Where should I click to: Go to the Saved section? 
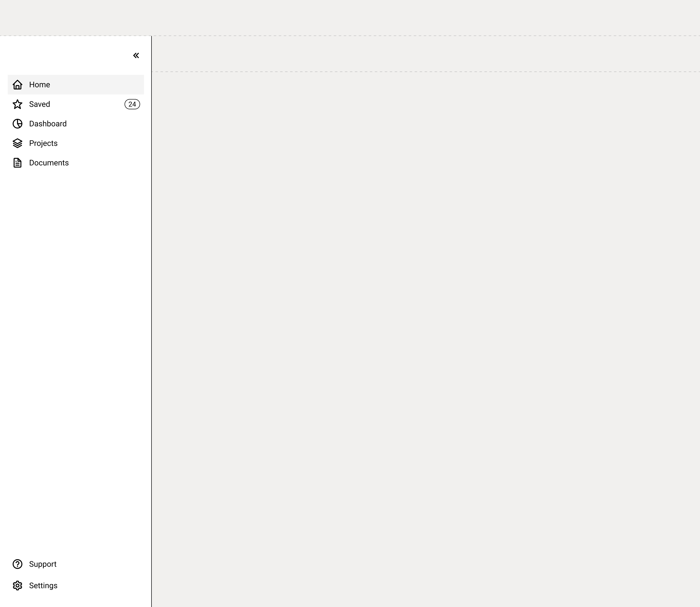point(76,104)
